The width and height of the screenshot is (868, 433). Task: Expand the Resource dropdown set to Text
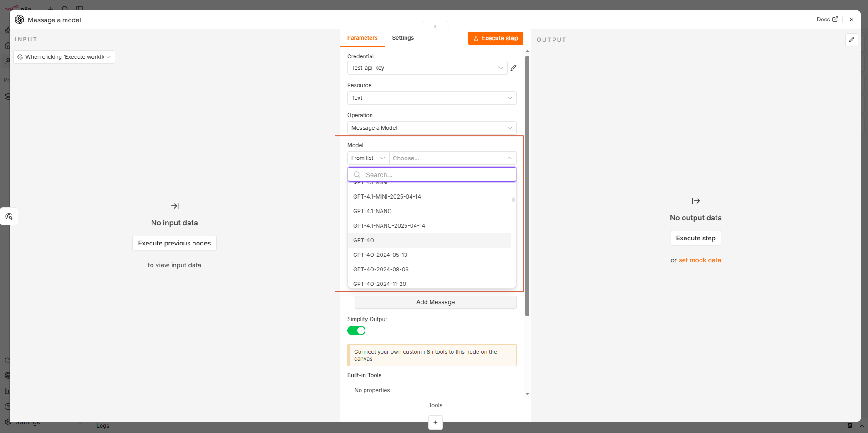(431, 98)
